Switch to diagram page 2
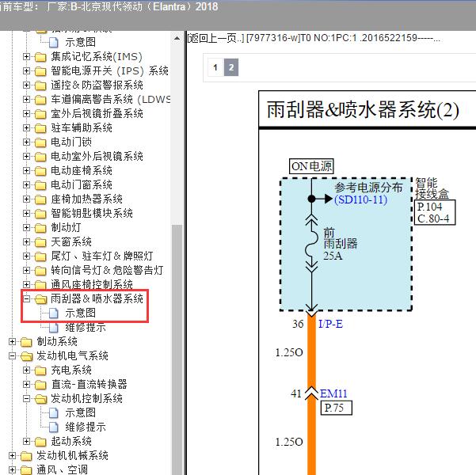This screenshot has height=475, width=476. point(231,67)
